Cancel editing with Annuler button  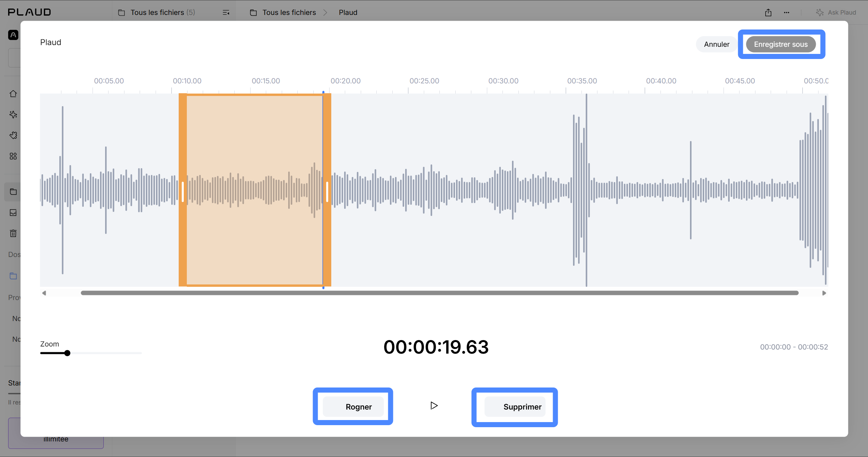pos(716,44)
